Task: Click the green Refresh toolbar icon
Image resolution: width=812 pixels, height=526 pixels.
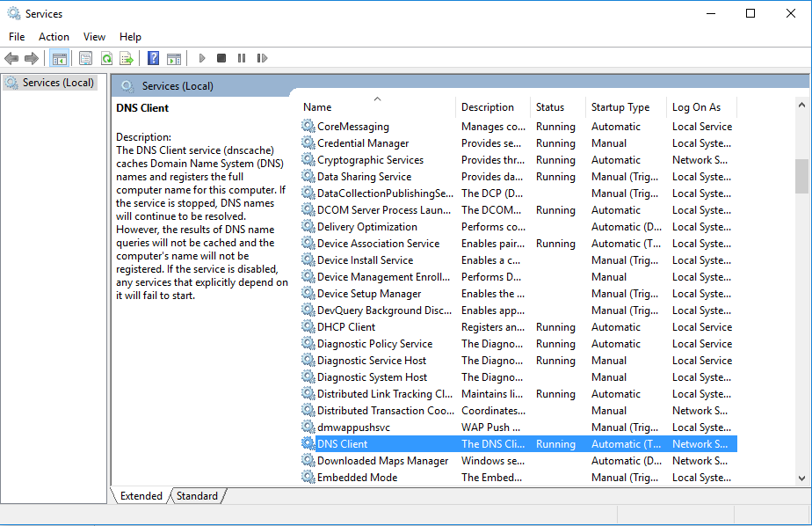Action: [106, 59]
